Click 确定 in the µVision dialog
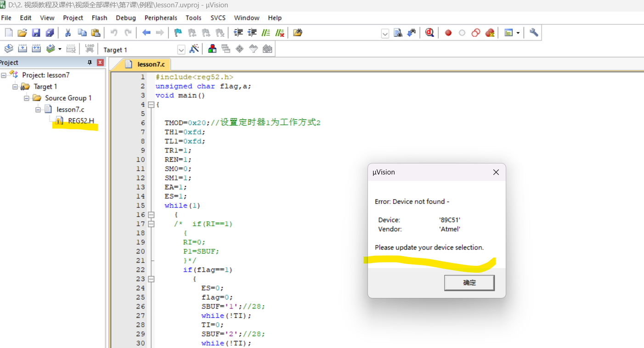Image resolution: width=644 pixels, height=348 pixels. click(x=469, y=283)
